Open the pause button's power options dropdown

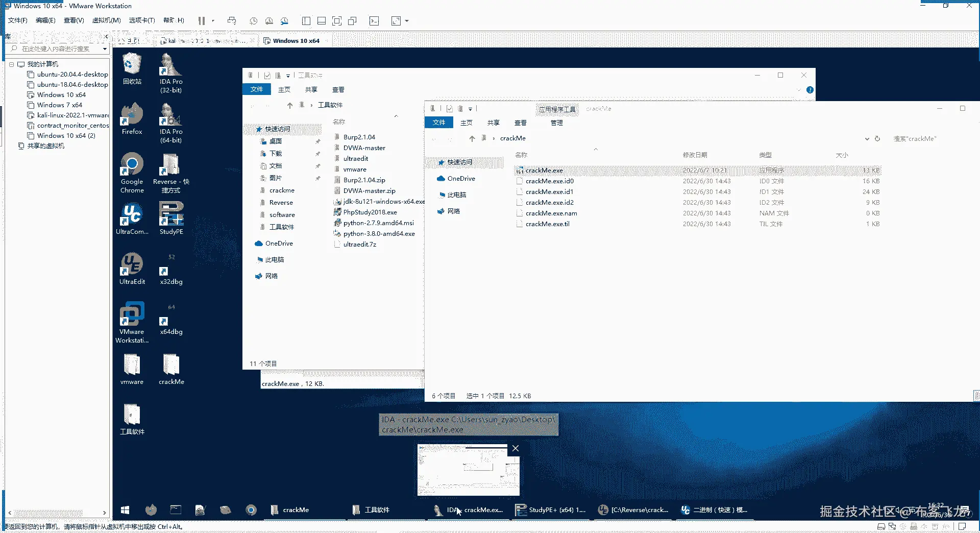[x=213, y=21]
